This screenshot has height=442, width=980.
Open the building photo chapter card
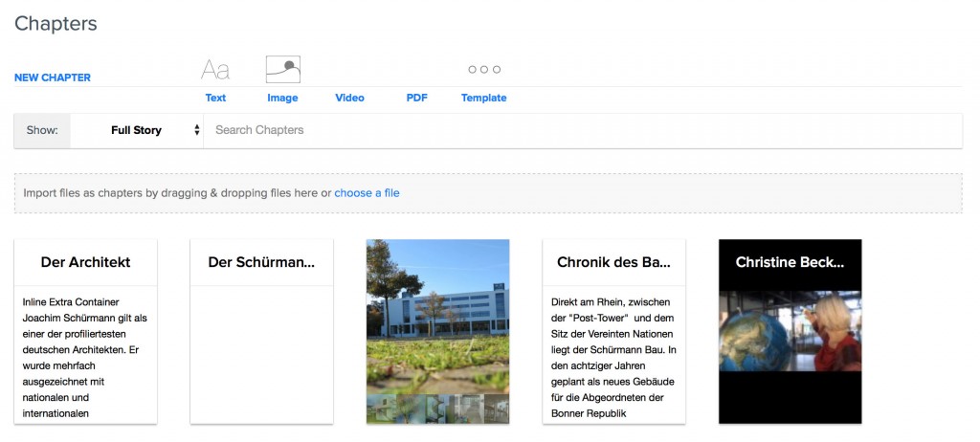tap(438, 331)
